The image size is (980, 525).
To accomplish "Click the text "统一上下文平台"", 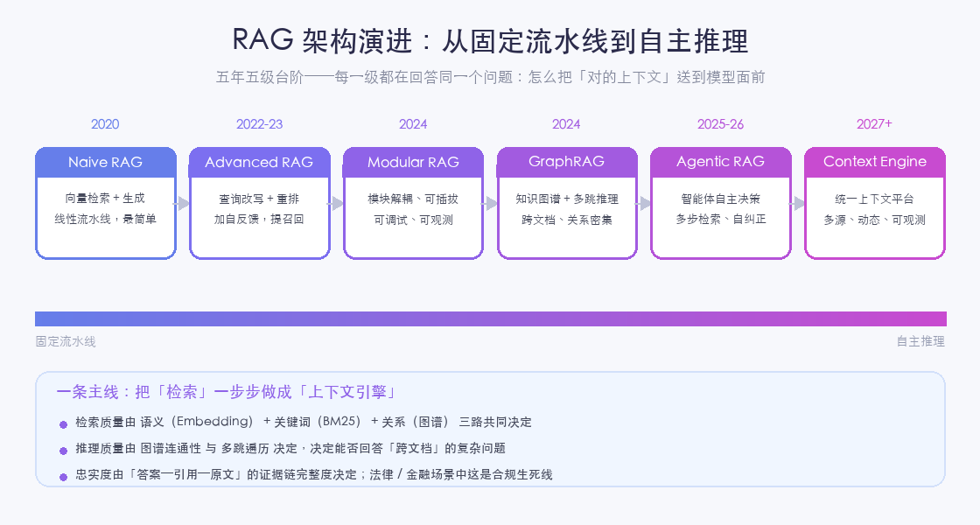I will tap(874, 199).
